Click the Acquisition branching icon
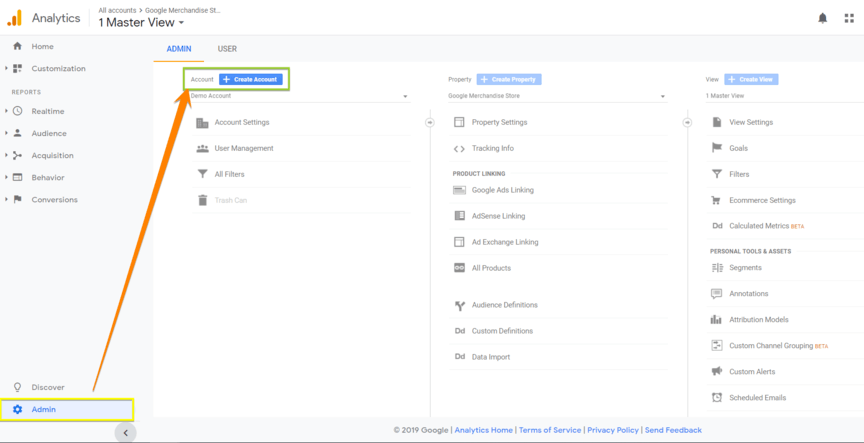Image resolution: width=864 pixels, height=443 pixels. 18,155
